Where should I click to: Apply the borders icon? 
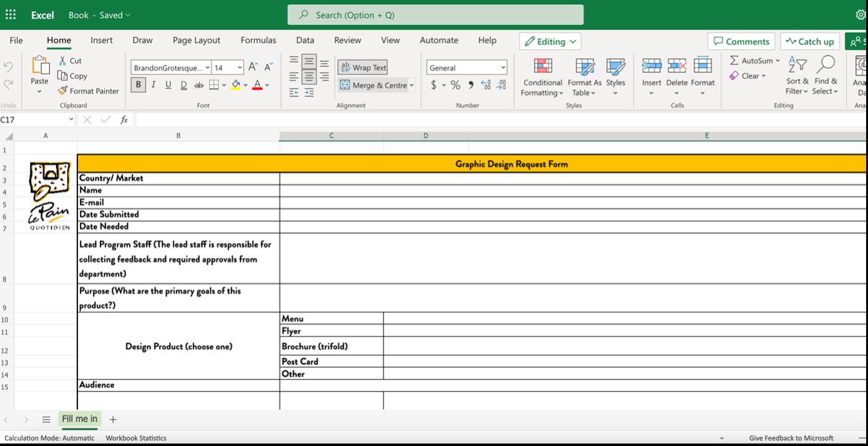click(x=214, y=85)
